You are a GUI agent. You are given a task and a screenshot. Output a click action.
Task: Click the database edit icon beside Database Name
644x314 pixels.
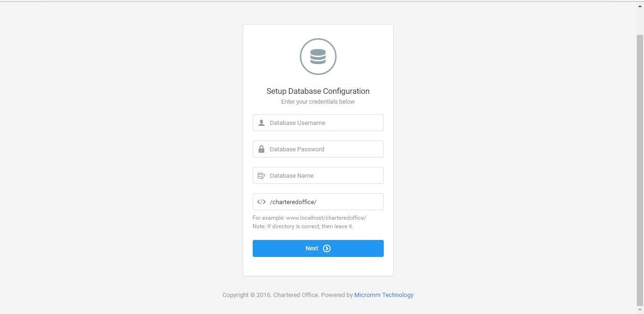coord(261,175)
